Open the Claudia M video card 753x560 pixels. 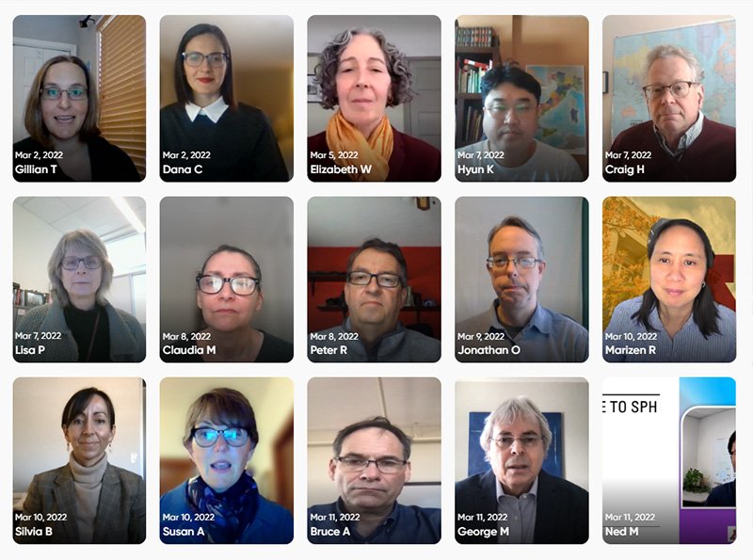coord(227,280)
